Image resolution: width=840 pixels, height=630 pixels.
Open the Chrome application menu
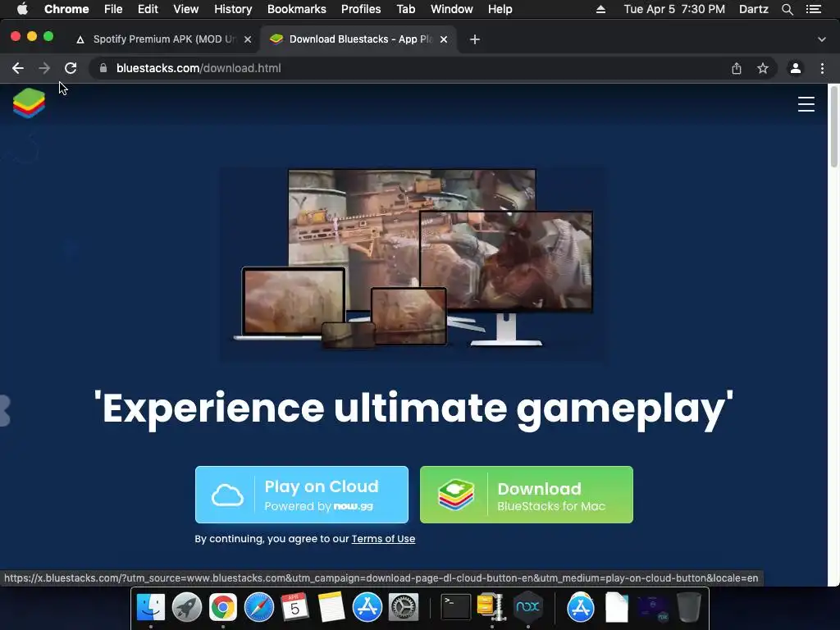pyautogui.click(x=66, y=9)
